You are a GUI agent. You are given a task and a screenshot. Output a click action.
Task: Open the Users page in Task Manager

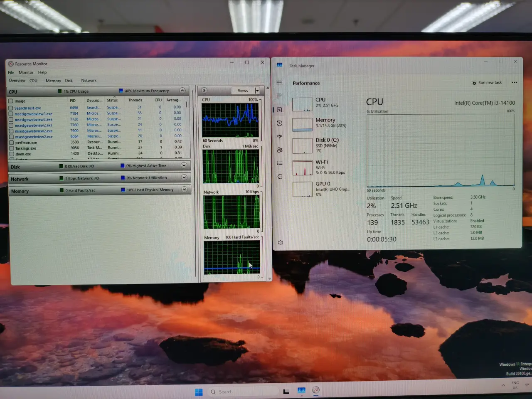pyautogui.click(x=279, y=150)
